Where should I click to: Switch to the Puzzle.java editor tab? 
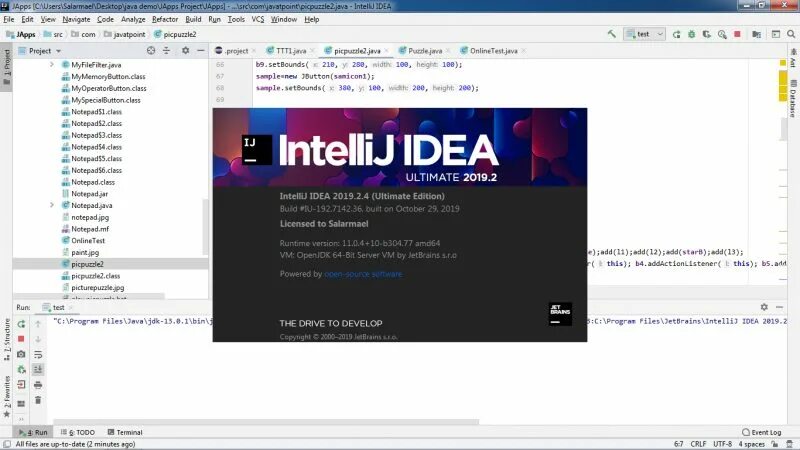425,51
